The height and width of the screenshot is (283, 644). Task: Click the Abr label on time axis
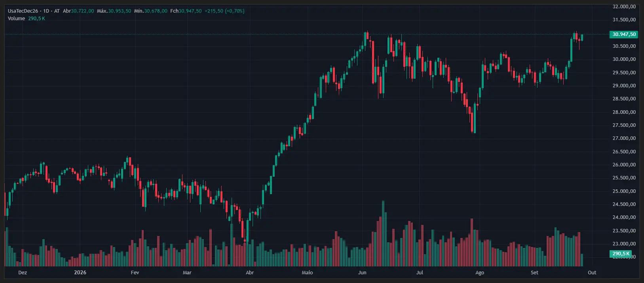[x=250, y=273]
